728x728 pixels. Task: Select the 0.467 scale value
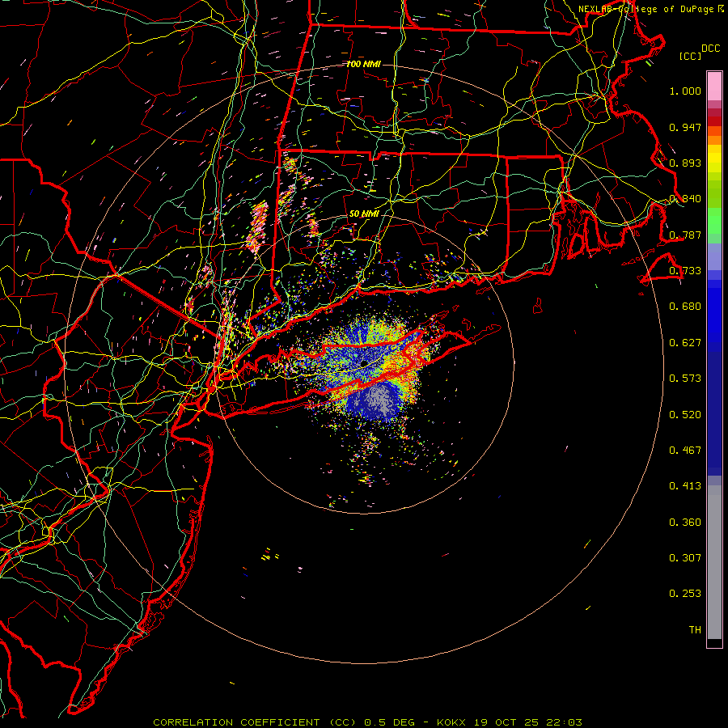685,451
